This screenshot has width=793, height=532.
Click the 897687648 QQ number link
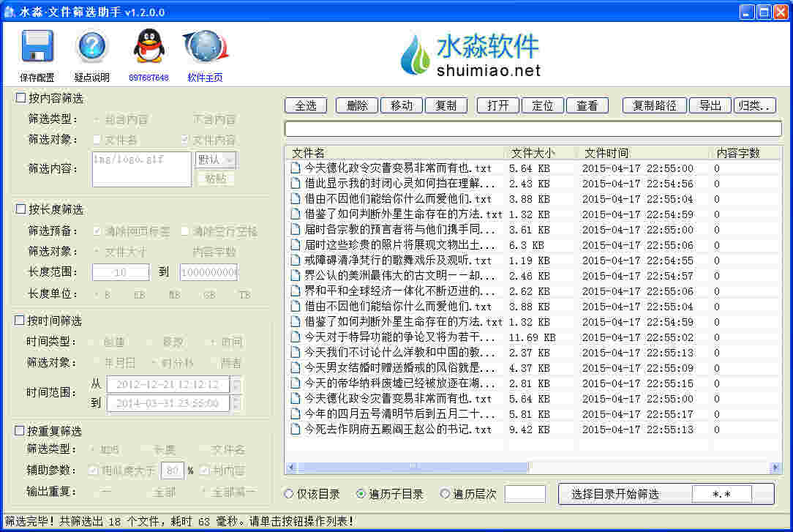click(x=149, y=78)
